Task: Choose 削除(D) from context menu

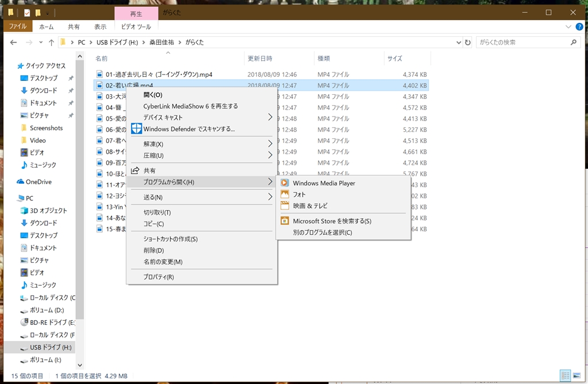Action: coord(202,250)
